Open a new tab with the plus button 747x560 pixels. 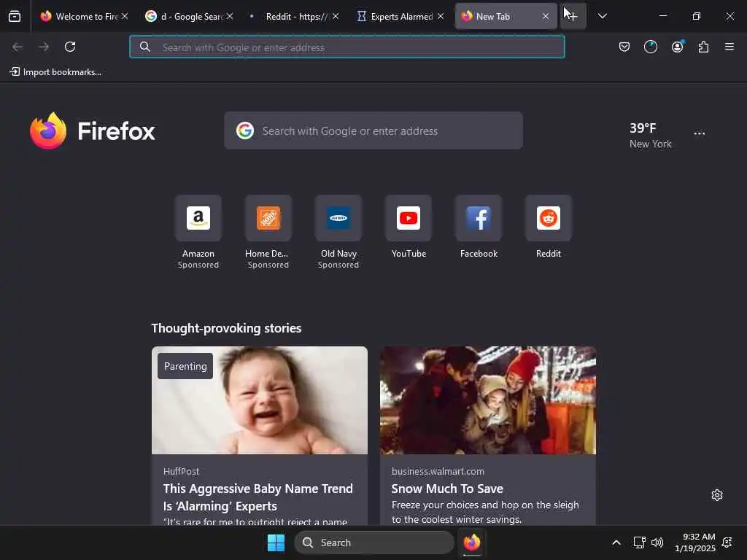pos(573,16)
